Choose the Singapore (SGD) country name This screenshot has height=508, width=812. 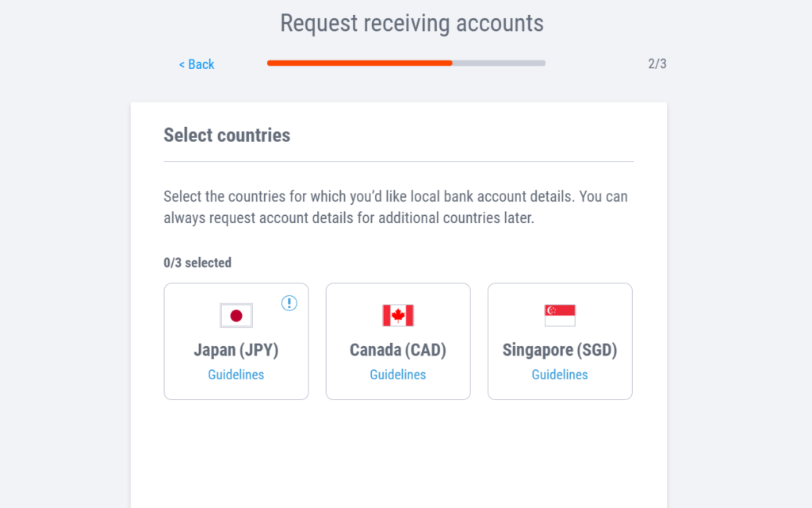(560, 350)
